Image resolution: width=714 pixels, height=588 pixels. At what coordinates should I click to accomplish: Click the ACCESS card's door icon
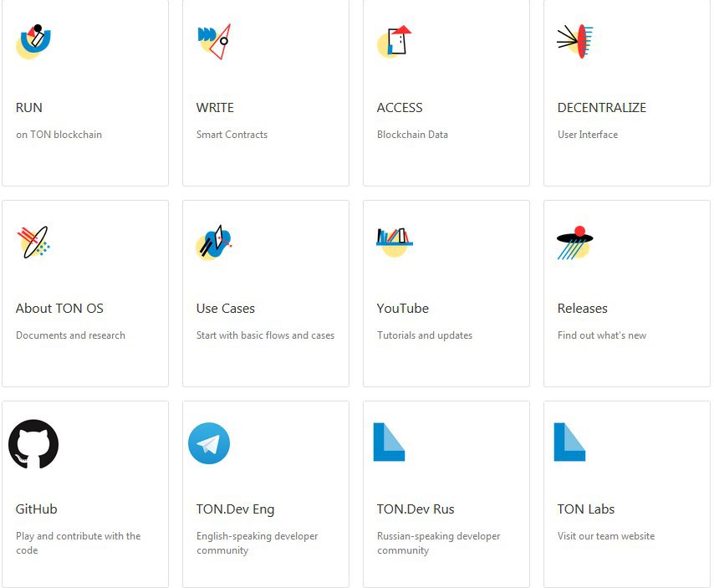(395, 42)
